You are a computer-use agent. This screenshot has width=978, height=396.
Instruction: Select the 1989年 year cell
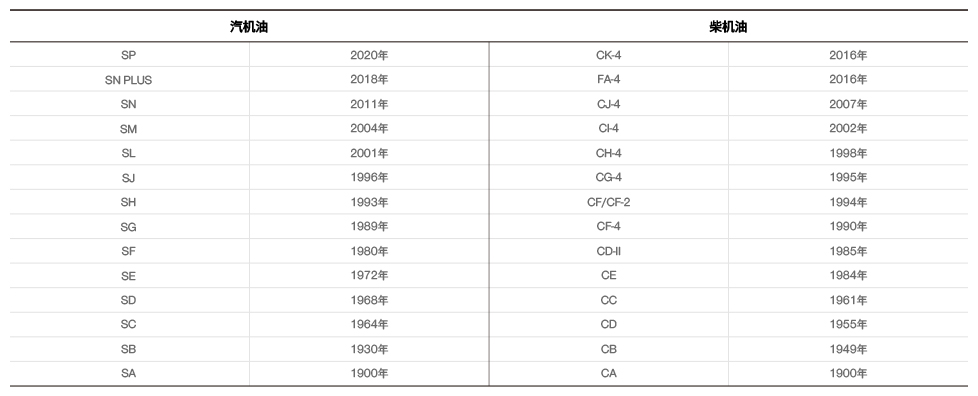[x=369, y=226]
